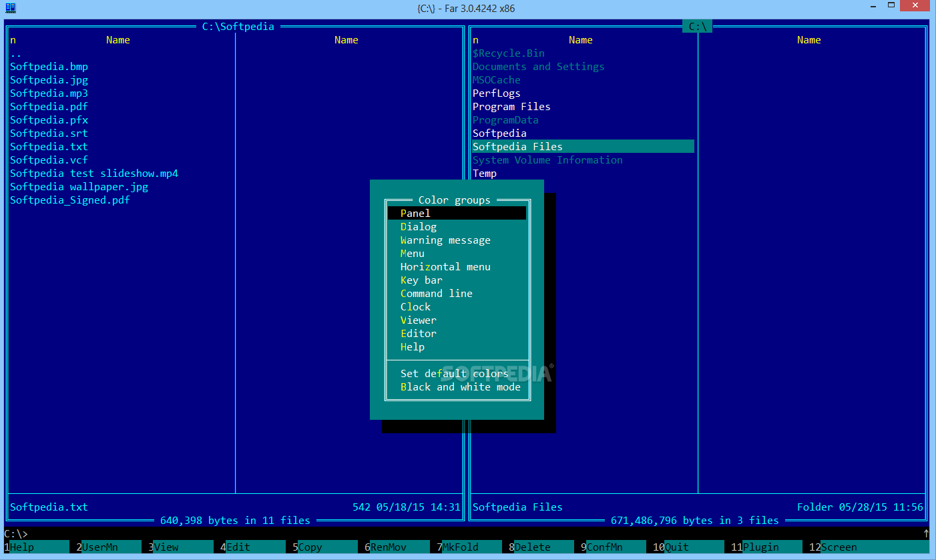Select Temp folder in right panel
Image resolution: width=936 pixels, height=560 pixels.
pyautogui.click(x=485, y=173)
